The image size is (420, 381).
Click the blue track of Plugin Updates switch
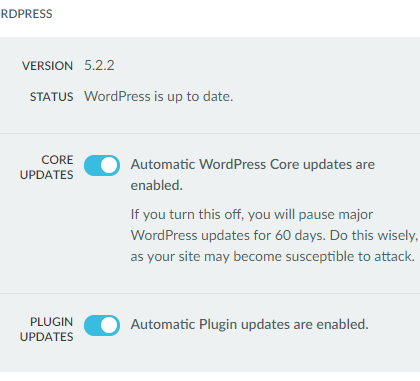[x=92, y=325]
